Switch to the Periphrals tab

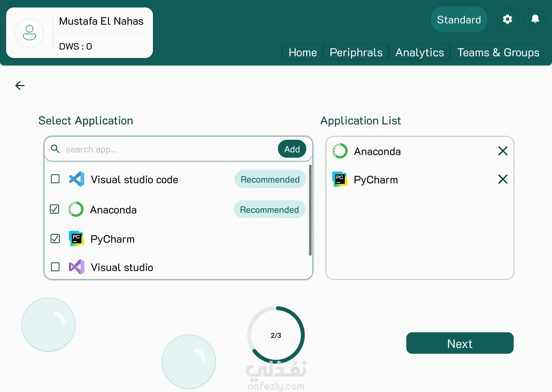356,52
